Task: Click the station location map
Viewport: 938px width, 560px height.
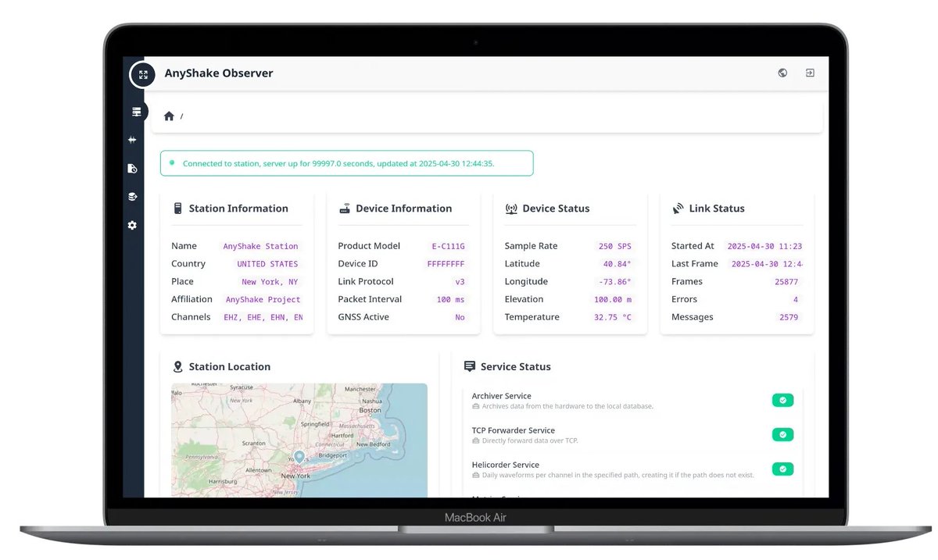Action: (x=299, y=440)
